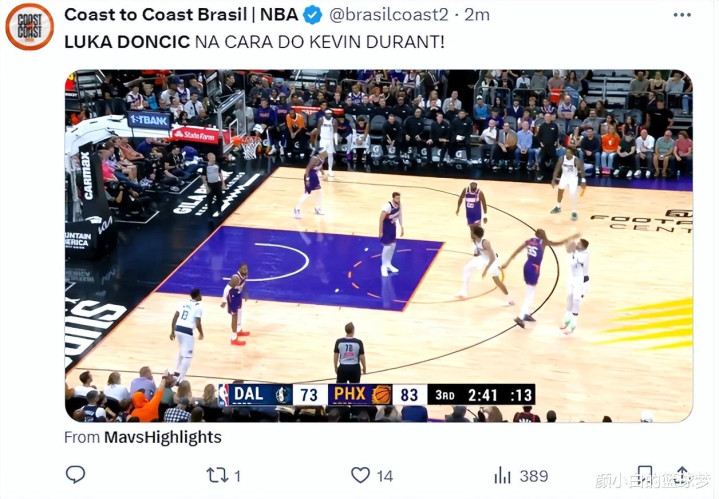
Task: Click the NA CARA DO KEVIN DURANT text
Action: (320, 42)
